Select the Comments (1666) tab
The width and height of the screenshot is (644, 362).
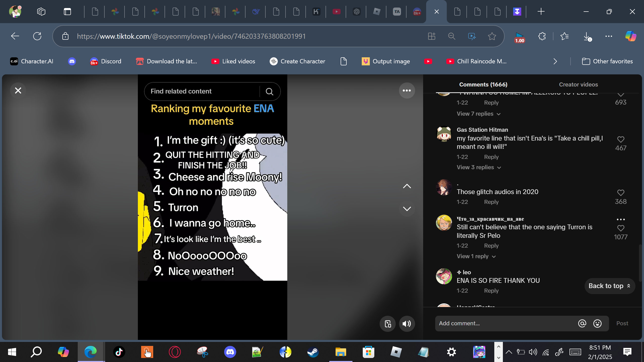click(483, 84)
